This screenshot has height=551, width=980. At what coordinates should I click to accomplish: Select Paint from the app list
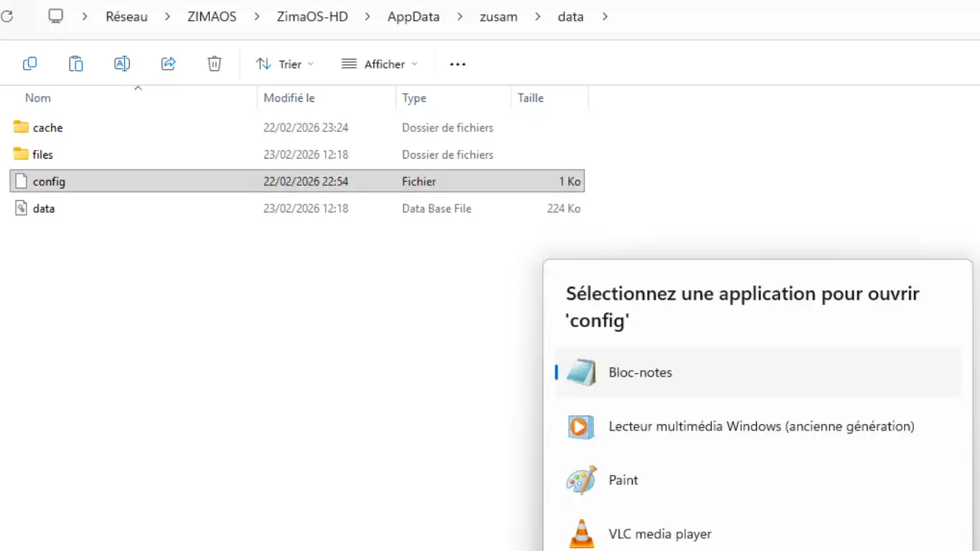[x=623, y=480]
